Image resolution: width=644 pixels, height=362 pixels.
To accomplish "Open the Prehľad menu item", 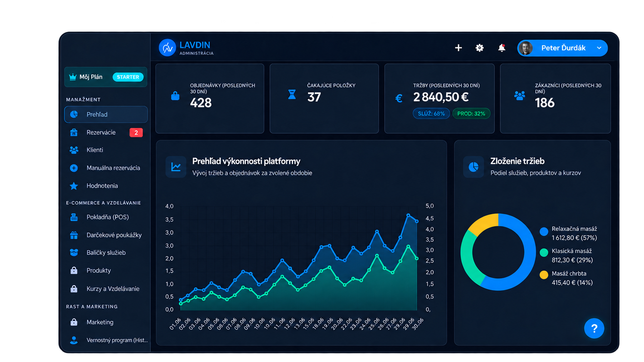I will point(106,114).
